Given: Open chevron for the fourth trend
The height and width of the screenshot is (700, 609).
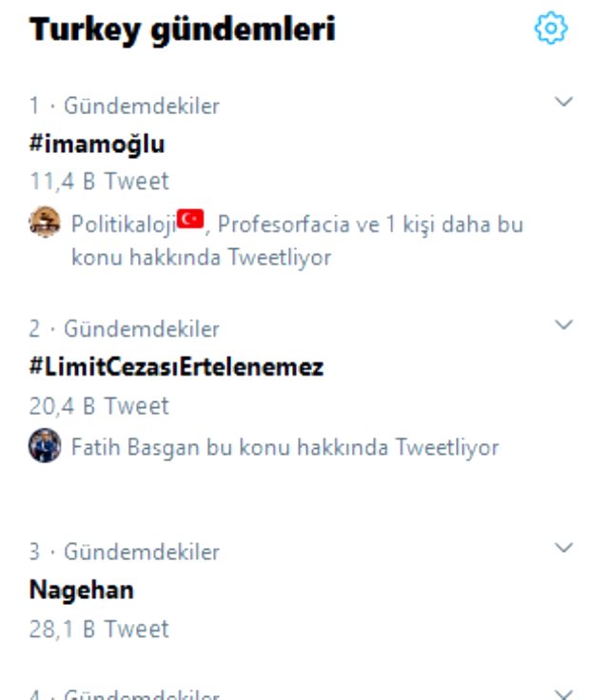Looking at the screenshot, I should pyautogui.click(x=563, y=693).
